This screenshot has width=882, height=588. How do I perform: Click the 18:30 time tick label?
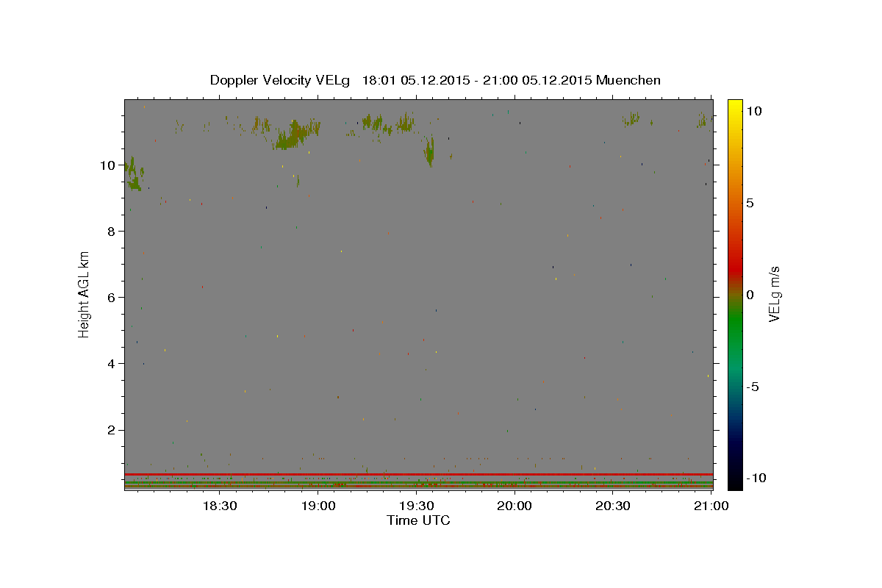[x=219, y=506]
